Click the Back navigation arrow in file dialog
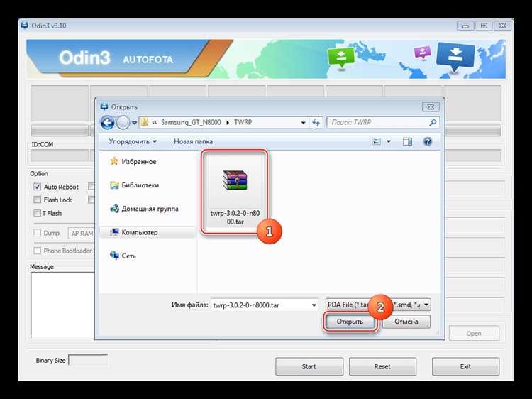532x399 pixels. (108, 123)
